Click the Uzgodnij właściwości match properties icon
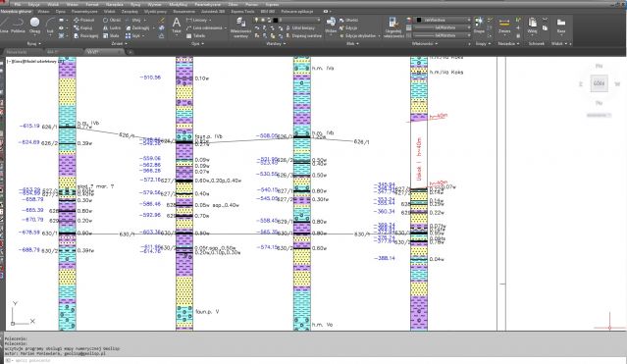 tap(392, 27)
